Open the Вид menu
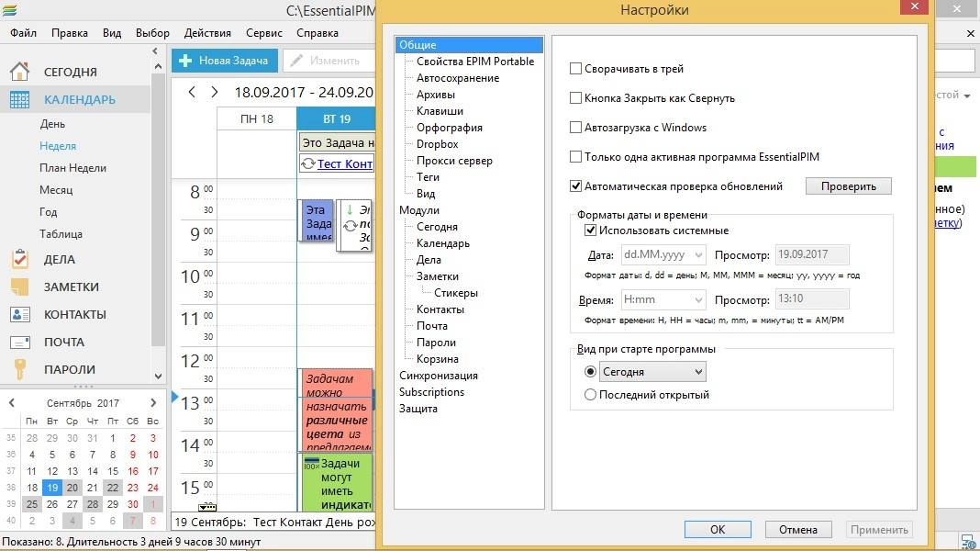 [x=112, y=33]
